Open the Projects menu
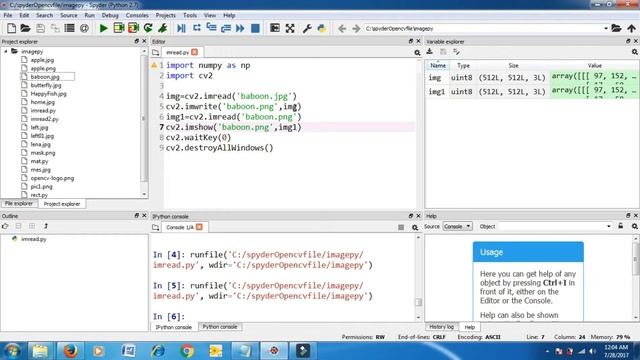Image resolution: width=640 pixels, height=360 pixels. click(165, 15)
